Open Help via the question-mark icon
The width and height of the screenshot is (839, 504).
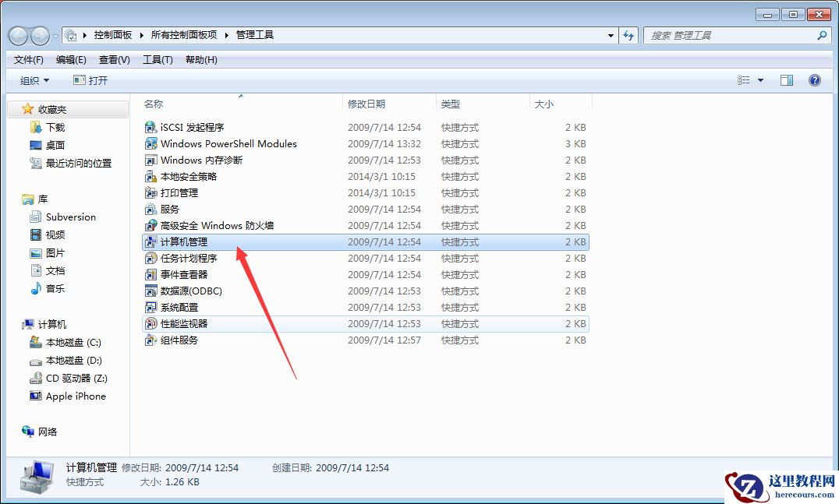pyautogui.click(x=814, y=79)
